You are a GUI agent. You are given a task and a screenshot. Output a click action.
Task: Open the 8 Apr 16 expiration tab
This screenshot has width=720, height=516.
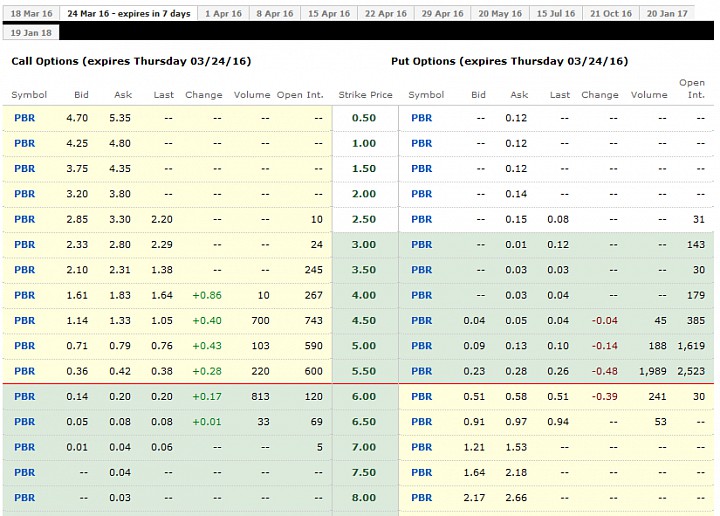275,13
